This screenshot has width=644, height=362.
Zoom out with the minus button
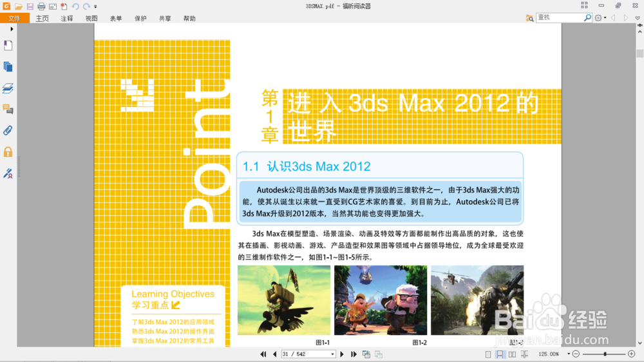576,354
